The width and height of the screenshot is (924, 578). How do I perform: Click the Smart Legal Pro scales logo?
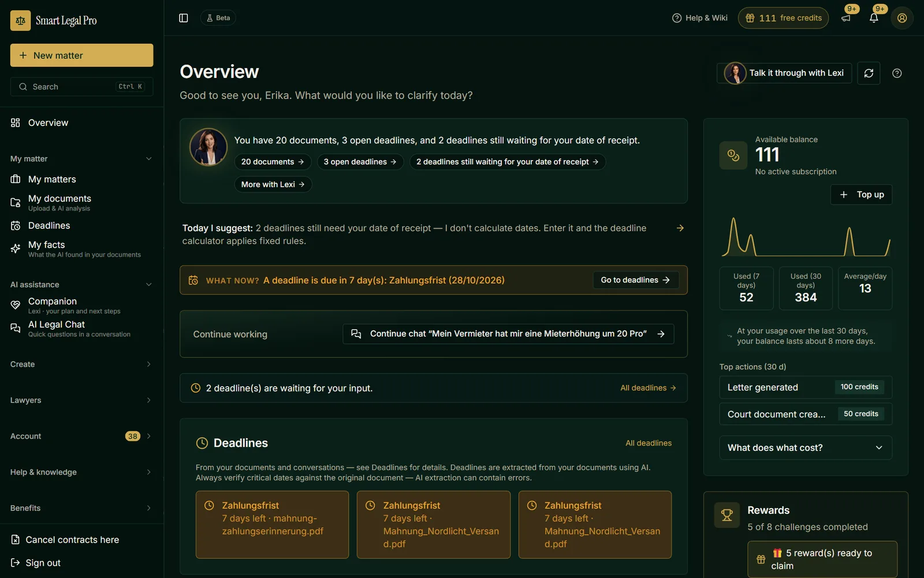(21, 20)
